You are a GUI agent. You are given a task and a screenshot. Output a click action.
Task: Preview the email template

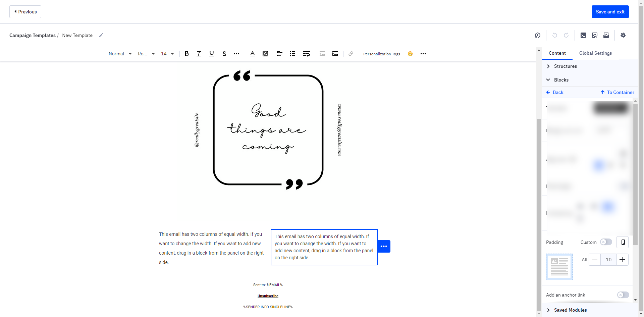click(x=595, y=35)
